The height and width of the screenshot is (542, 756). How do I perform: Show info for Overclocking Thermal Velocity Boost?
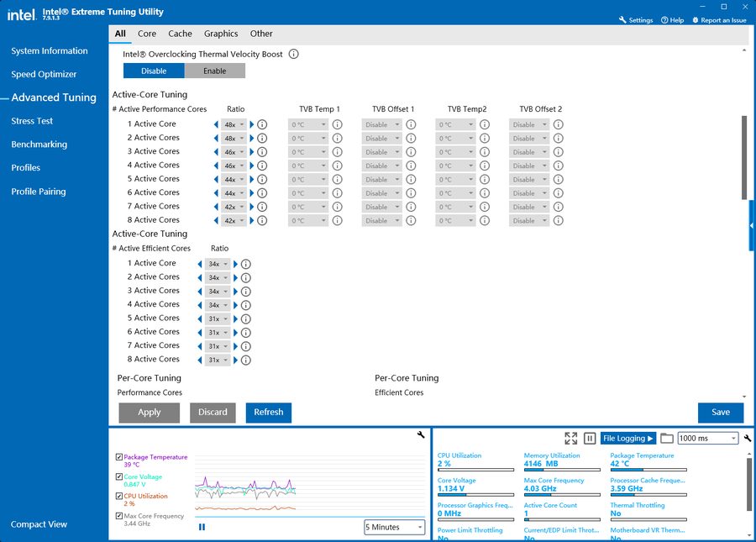pos(294,54)
